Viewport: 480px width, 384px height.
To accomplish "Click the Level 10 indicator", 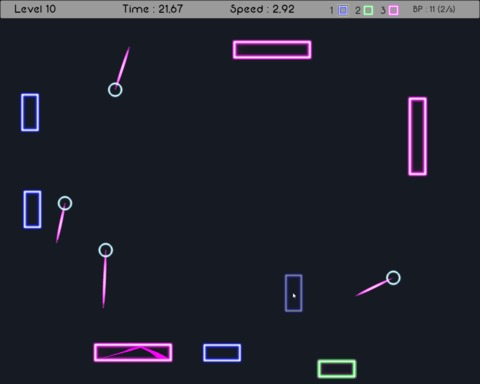I will 35,9.
